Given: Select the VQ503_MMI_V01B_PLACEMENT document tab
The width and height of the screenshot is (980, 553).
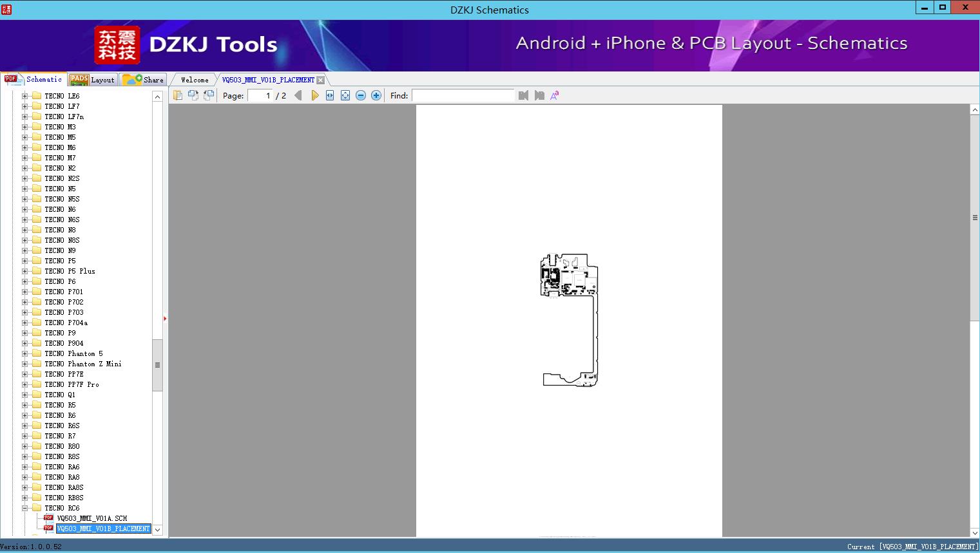Looking at the screenshot, I should coord(268,80).
